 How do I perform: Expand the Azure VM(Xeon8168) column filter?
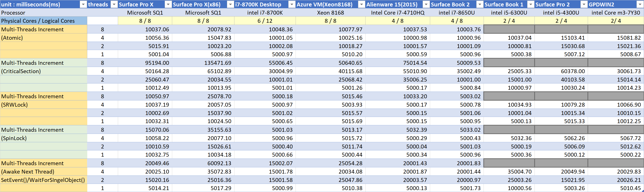tap(361, 5)
